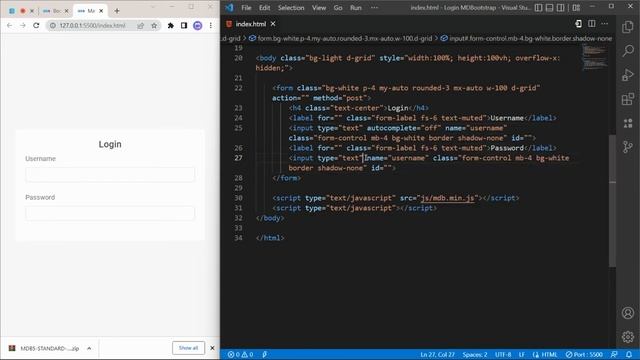Open the Run menu
Image resolution: width=640 pixels, height=360 pixels.
[x=356, y=7]
